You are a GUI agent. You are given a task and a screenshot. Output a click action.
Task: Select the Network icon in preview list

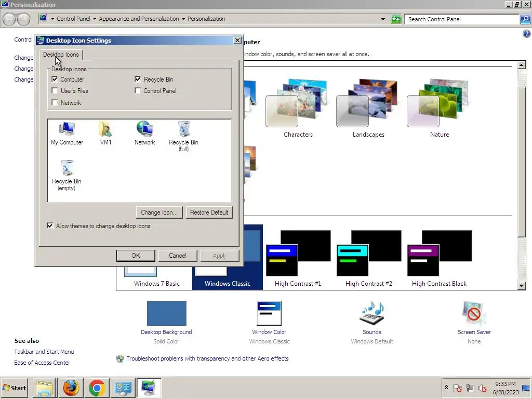pos(144,134)
